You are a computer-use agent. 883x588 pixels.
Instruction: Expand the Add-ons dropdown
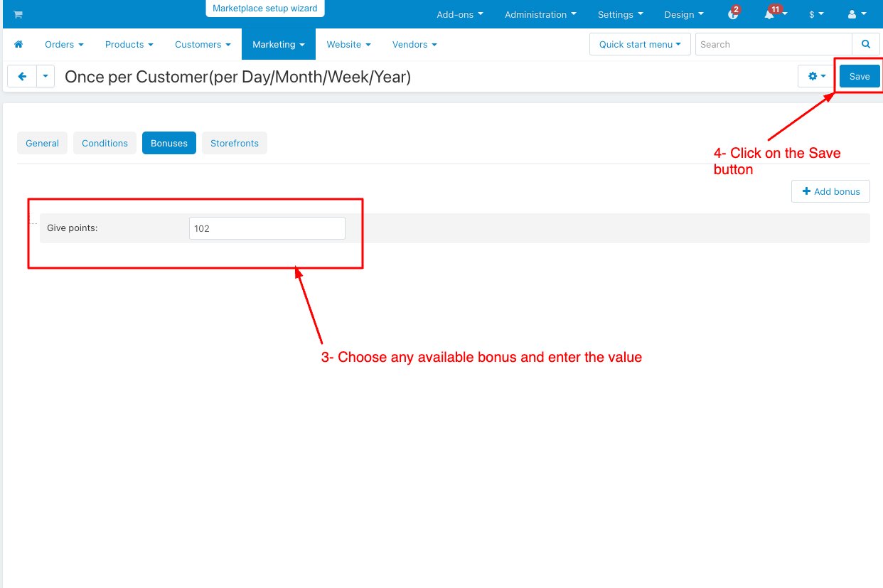point(459,14)
